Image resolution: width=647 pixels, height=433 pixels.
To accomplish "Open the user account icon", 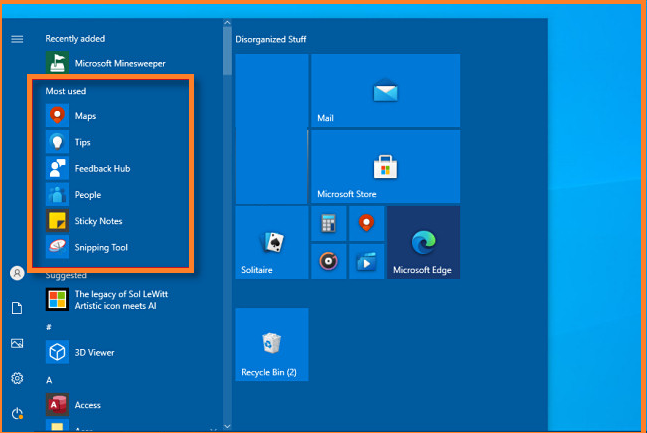I will [17, 273].
